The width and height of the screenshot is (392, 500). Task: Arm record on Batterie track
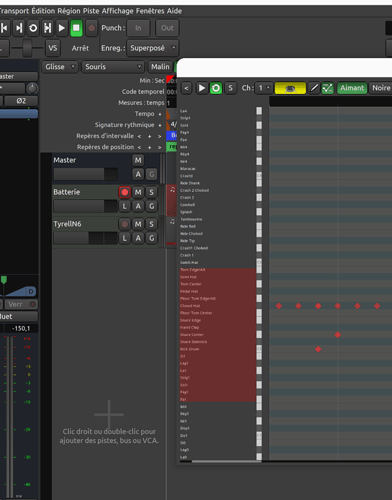(125, 192)
